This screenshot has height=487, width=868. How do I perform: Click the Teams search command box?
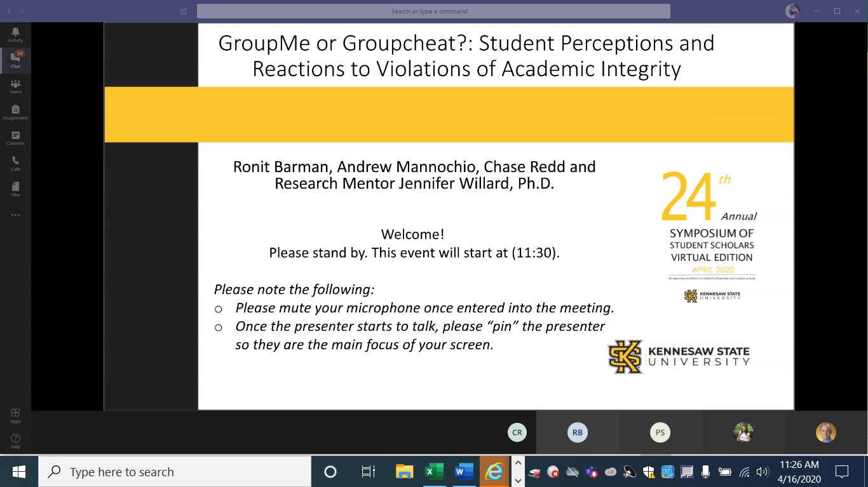pos(433,11)
